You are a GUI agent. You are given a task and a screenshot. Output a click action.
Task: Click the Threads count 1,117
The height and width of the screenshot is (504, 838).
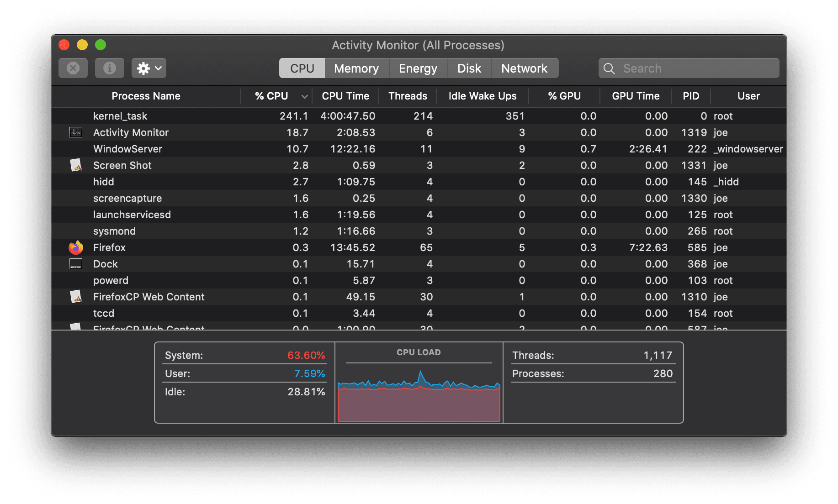[x=658, y=355]
